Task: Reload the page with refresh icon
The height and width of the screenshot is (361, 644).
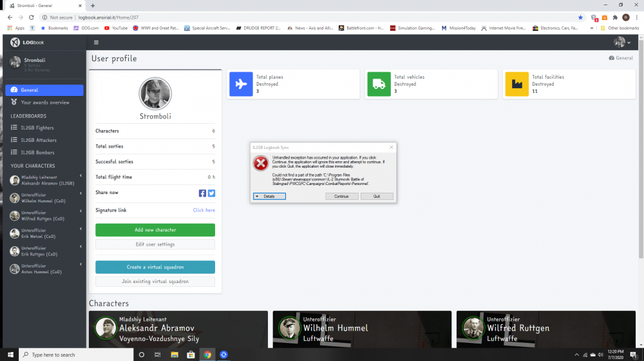Action: coord(31,17)
